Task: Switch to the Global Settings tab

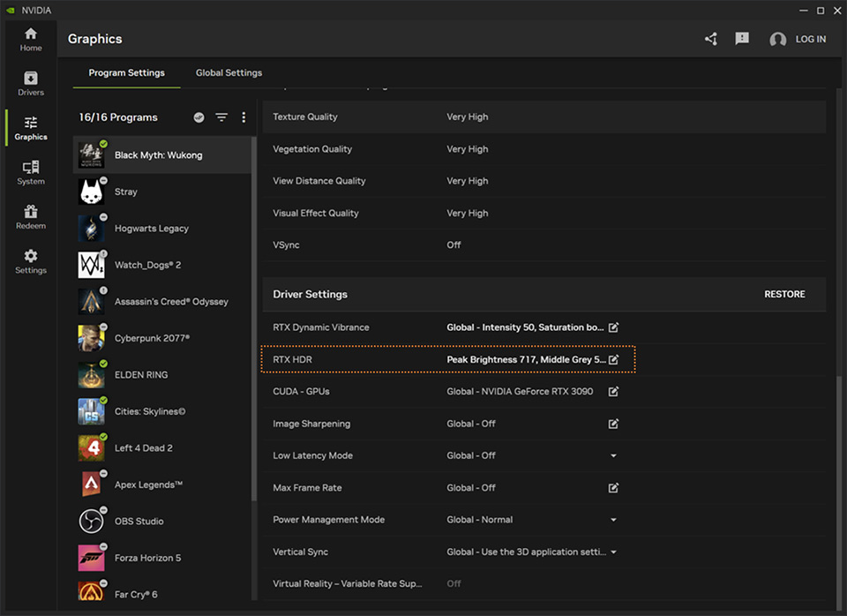Action: (229, 73)
